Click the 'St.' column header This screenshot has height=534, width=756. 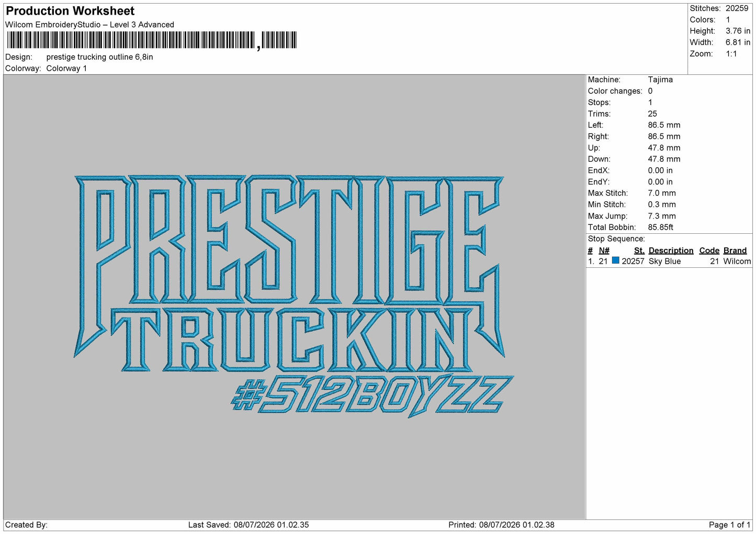coord(639,251)
